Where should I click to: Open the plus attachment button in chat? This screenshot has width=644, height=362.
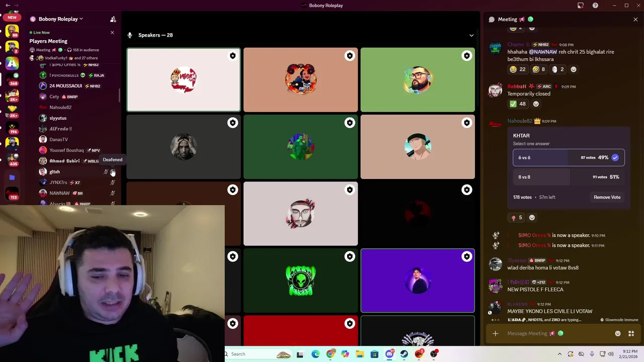(x=495, y=333)
